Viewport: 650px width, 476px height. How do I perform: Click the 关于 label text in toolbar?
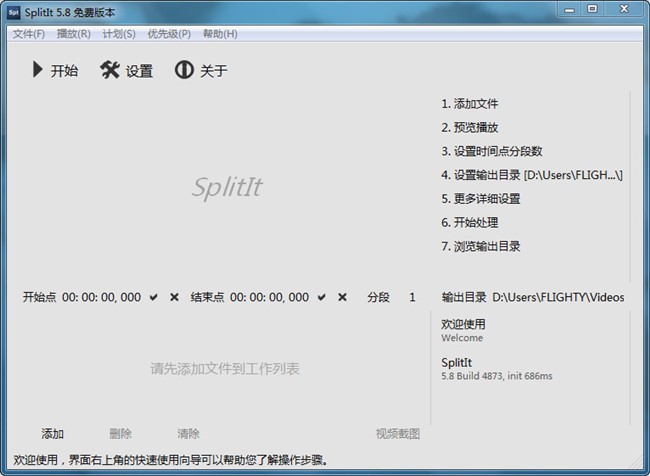(214, 70)
